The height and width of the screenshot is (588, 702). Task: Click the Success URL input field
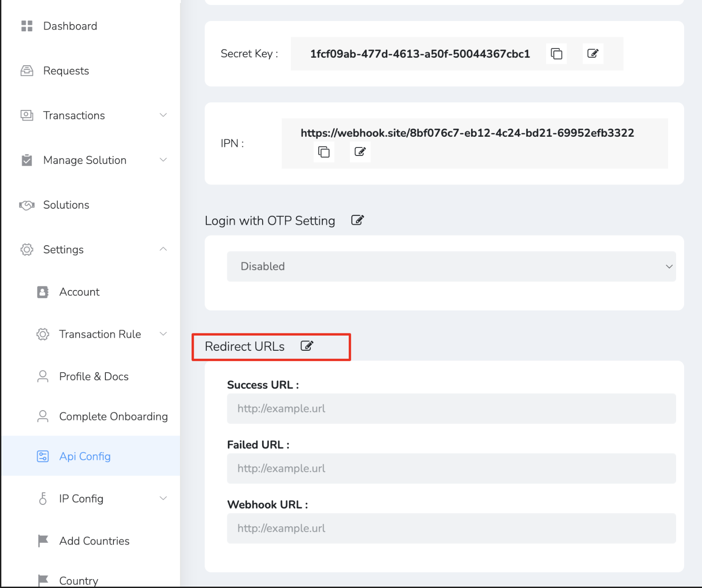[451, 408]
